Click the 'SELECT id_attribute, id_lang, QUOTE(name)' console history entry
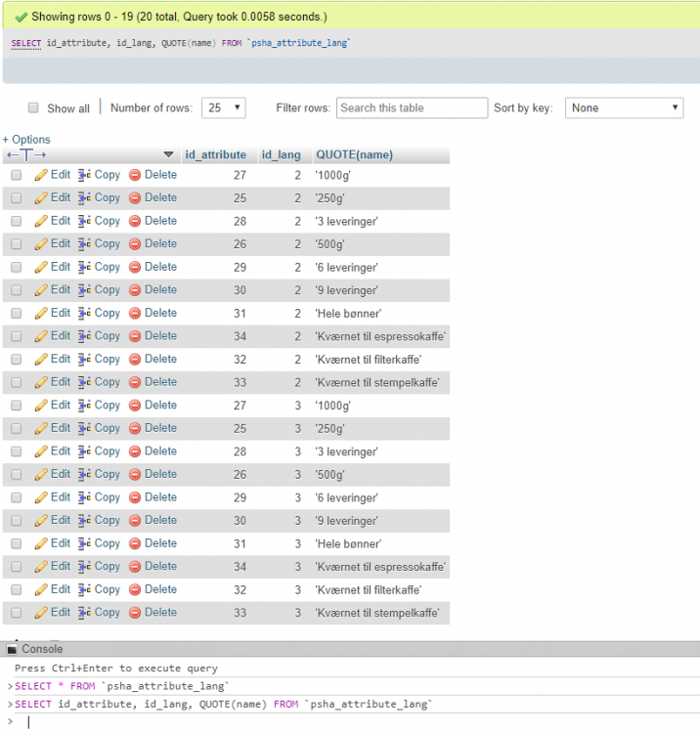 point(224,705)
